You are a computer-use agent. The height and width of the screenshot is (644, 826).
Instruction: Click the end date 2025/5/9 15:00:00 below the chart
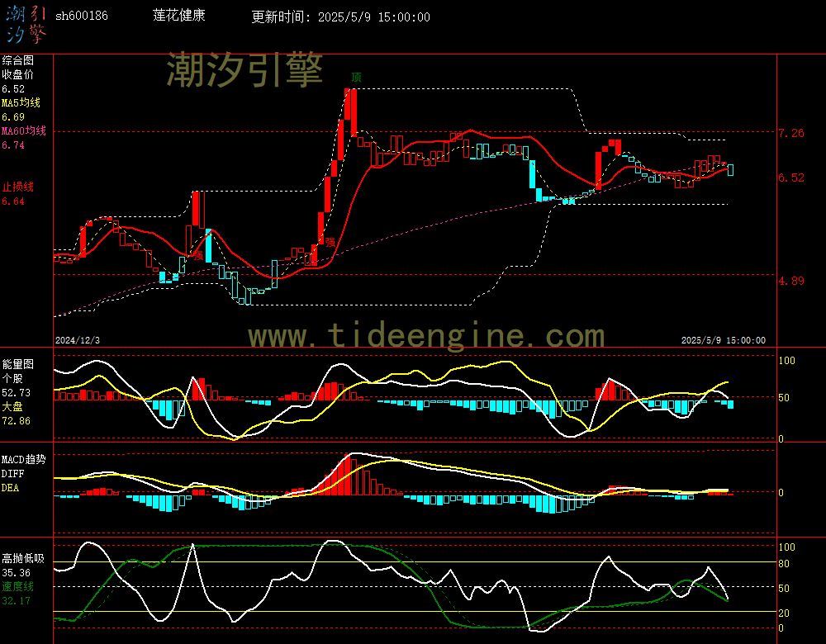pos(724,340)
